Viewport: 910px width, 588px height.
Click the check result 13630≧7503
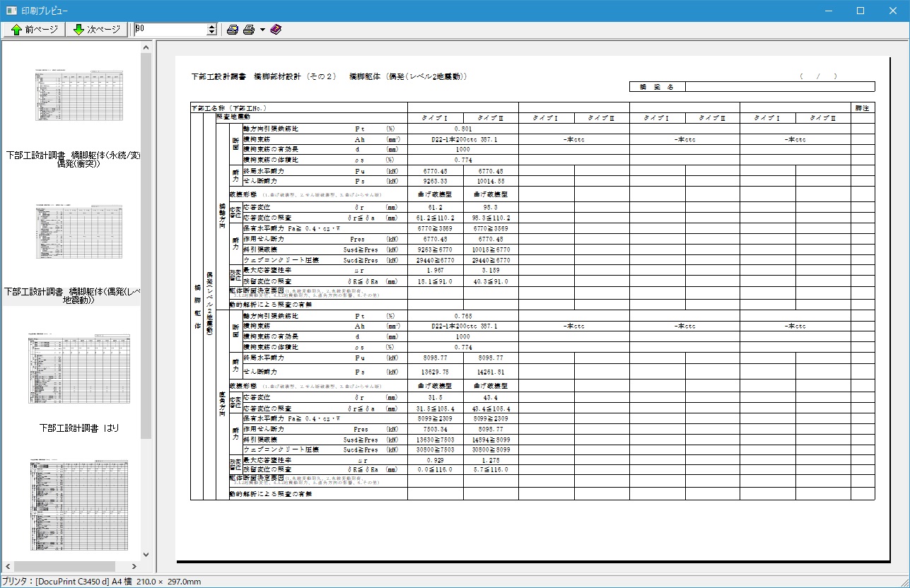435,440
